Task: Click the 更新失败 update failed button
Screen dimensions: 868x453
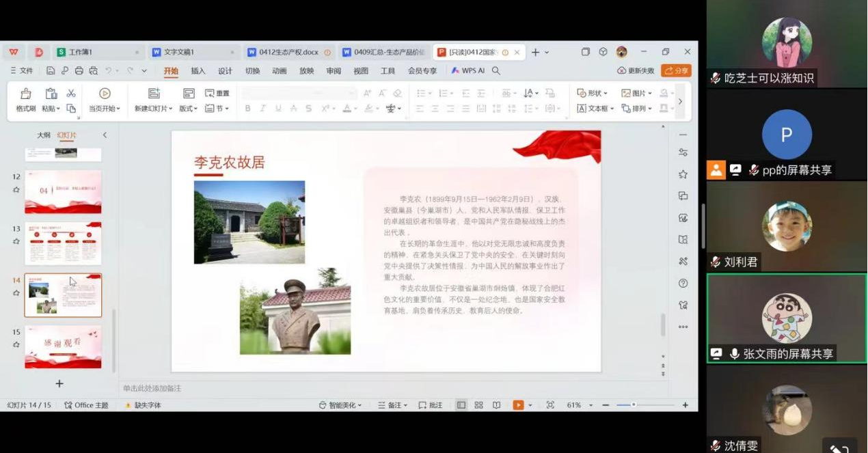Action: coord(636,70)
